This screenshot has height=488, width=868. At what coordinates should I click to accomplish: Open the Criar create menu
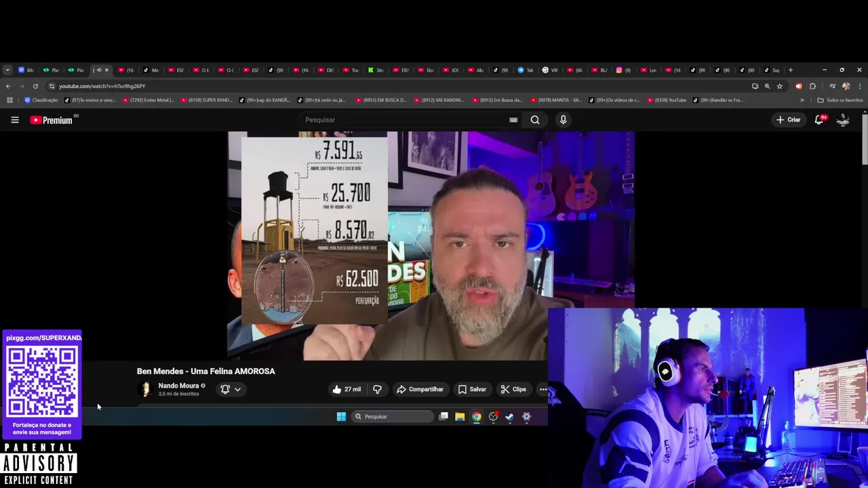click(789, 120)
